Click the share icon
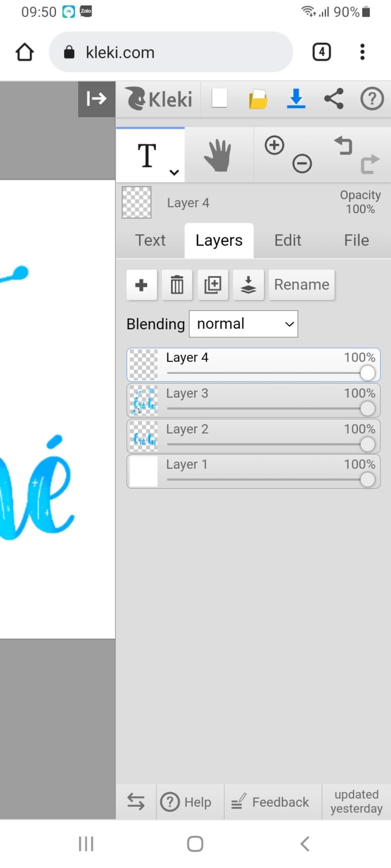 click(334, 99)
